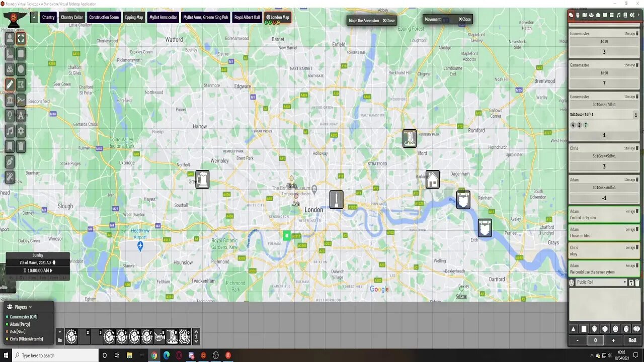Open the Public Roll mode dropdown
The height and width of the screenshot is (362, 644).
click(601, 282)
